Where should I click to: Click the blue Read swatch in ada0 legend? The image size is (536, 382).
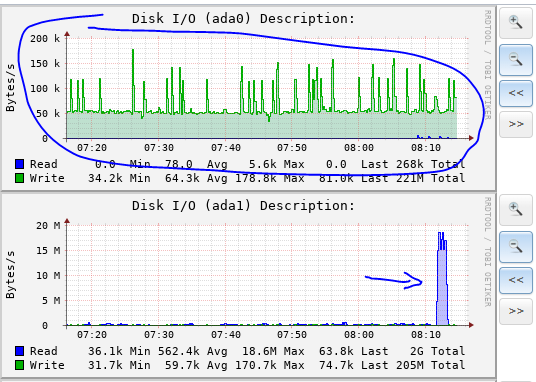[x=19, y=164]
